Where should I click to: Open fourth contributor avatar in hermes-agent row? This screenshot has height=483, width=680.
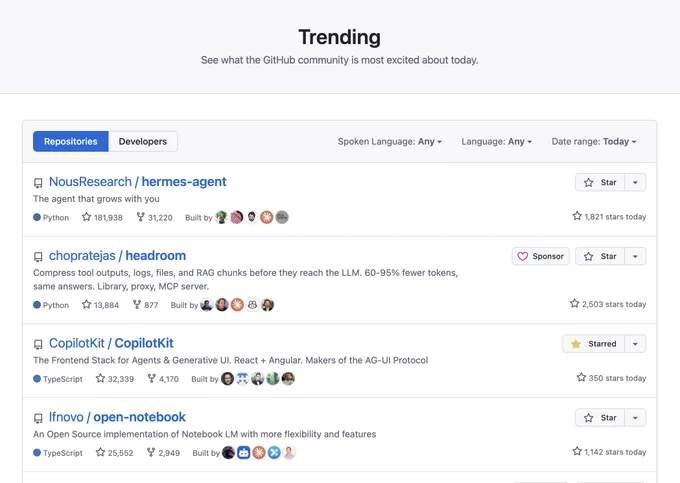point(267,217)
